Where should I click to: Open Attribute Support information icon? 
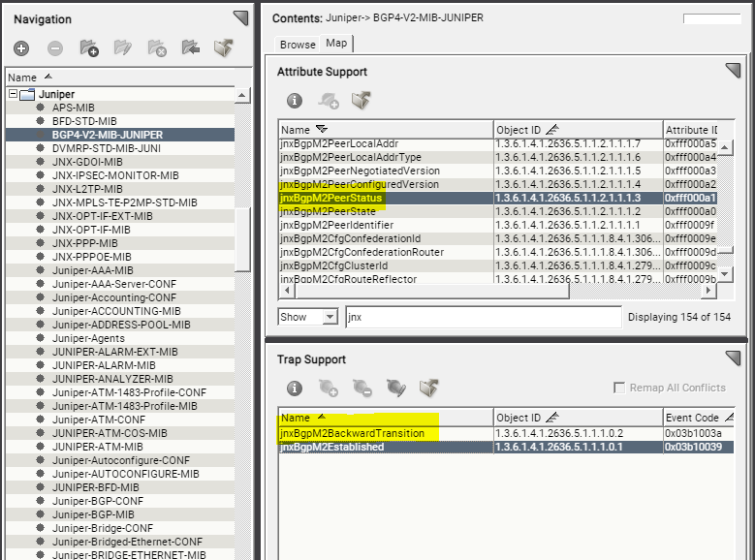(x=295, y=101)
